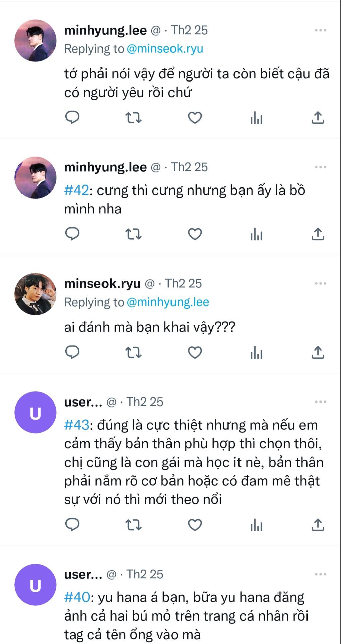Image resolution: width=341 pixels, height=644 pixels.
Task: Open more options for minseok.ryu's tweet
Action: coord(321,283)
